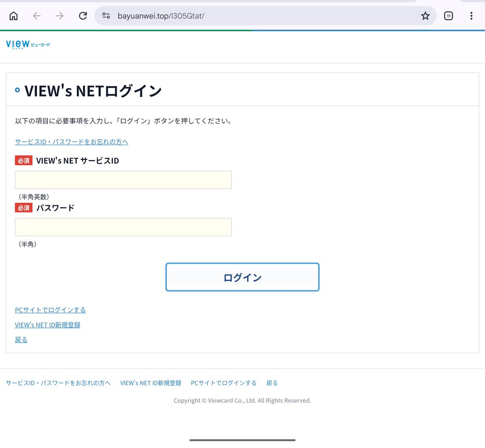Open footer VIEW's NET ID新規登録 link
485x448 pixels.
click(x=151, y=383)
